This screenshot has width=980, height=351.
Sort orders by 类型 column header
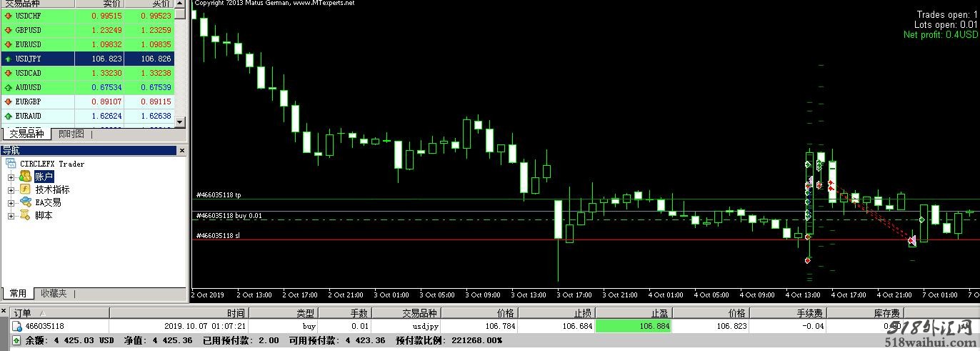(282, 313)
